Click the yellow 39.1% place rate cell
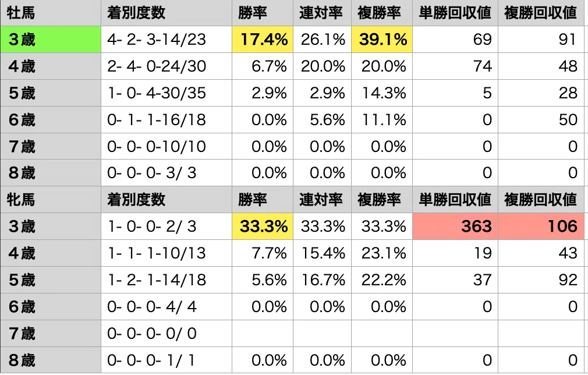588x375 pixels. [x=382, y=40]
